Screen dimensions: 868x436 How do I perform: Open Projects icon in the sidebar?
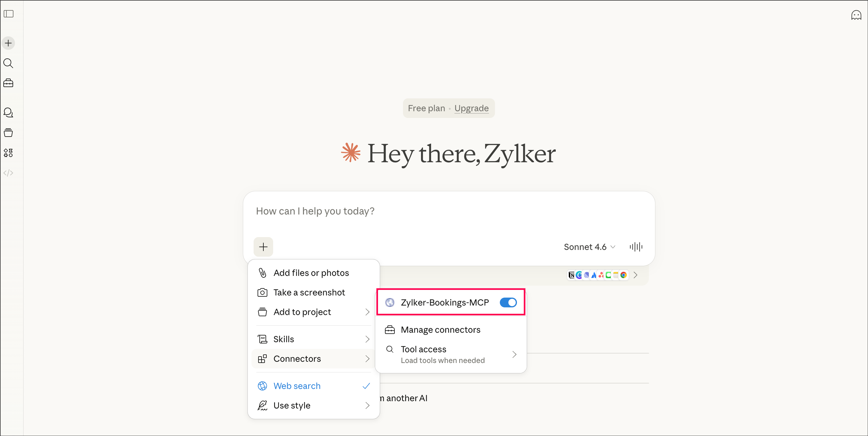click(x=9, y=133)
